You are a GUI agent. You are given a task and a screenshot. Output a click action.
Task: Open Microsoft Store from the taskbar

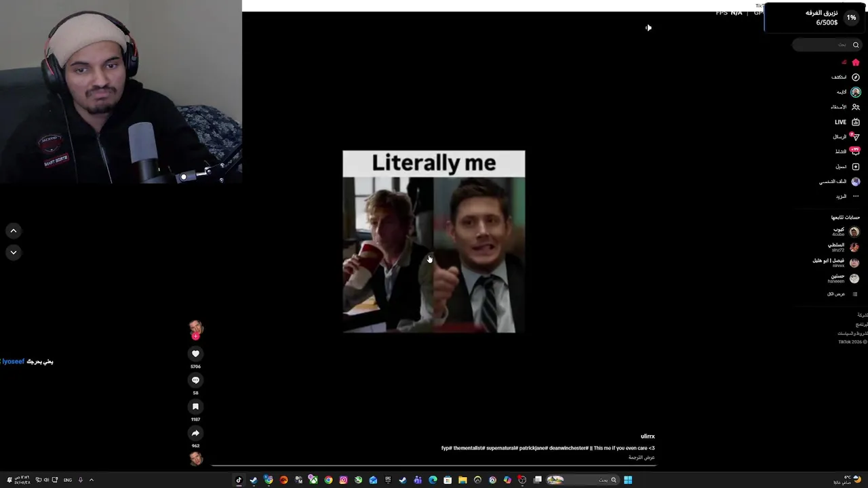click(x=448, y=480)
